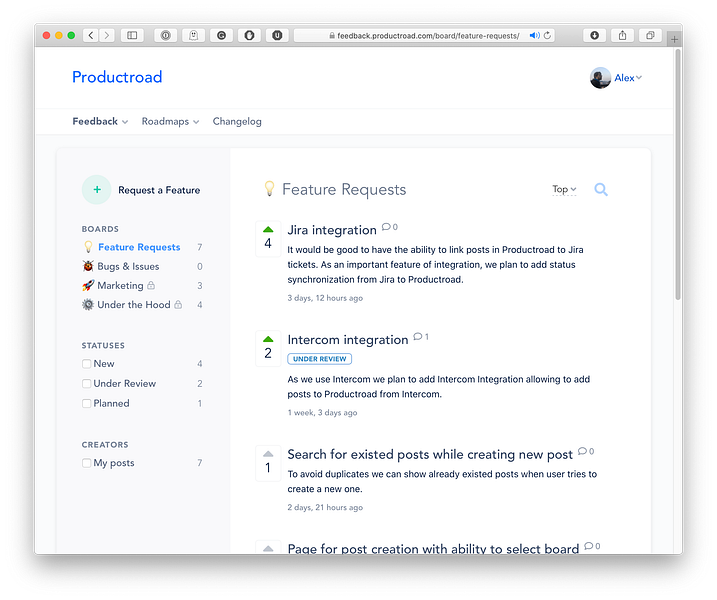Go back with Safari's back arrow
Viewport: 717px width, 600px height.
click(91, 35)
